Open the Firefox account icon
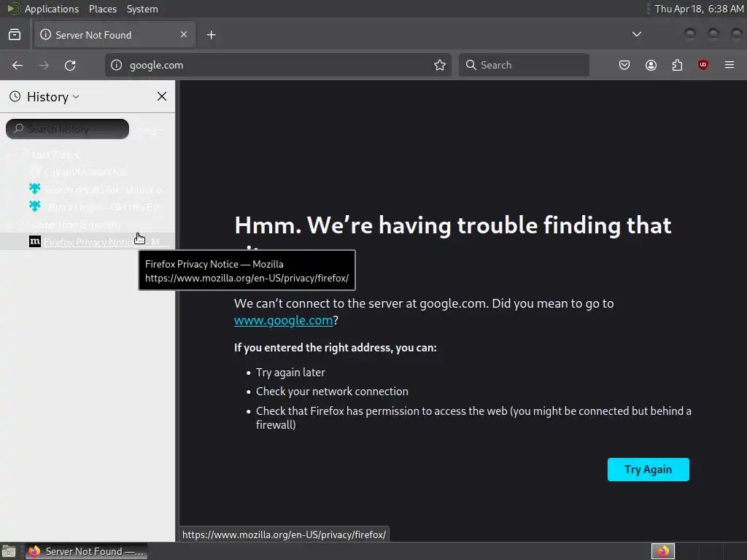Viewport: 747px width, 560px height. [651, 65]
